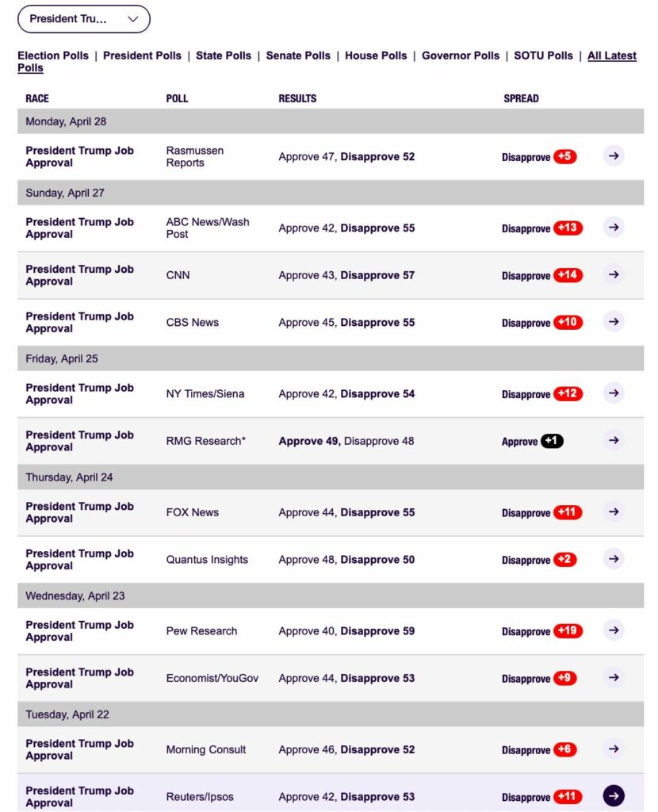658x812 pixels.
Task: Open Pew Research poll arrow icon
Action: (x=614, y=630)
